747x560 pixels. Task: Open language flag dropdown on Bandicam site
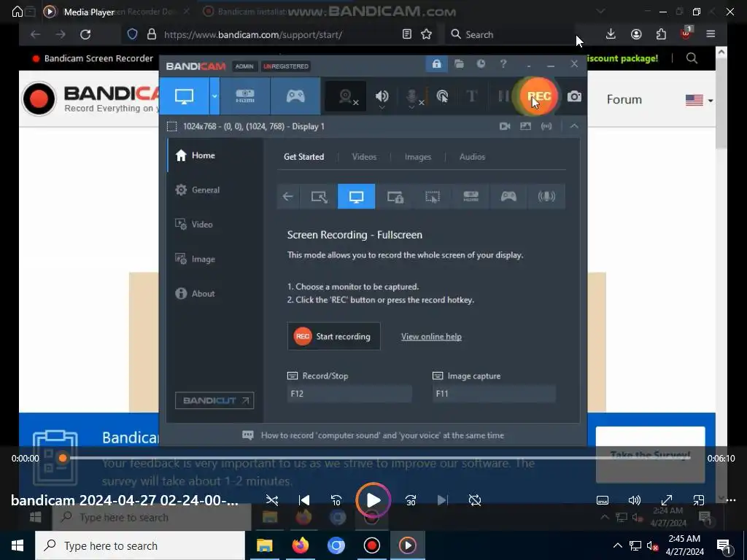[x=700, y=100]
